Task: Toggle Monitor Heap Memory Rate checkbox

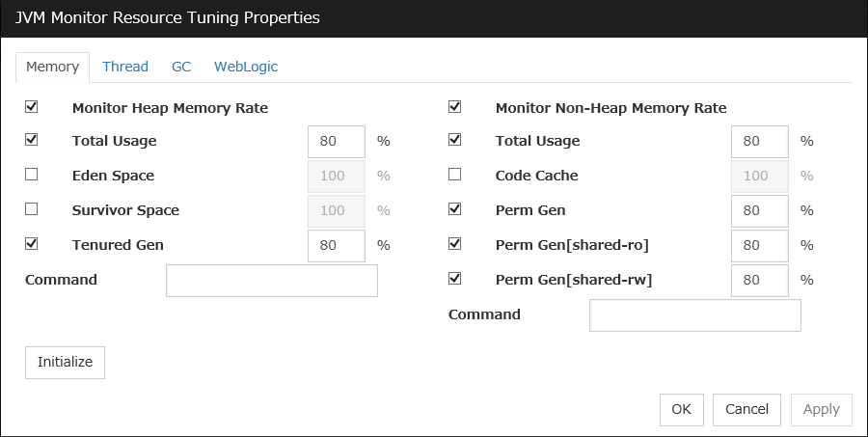Action: (32, 107)
